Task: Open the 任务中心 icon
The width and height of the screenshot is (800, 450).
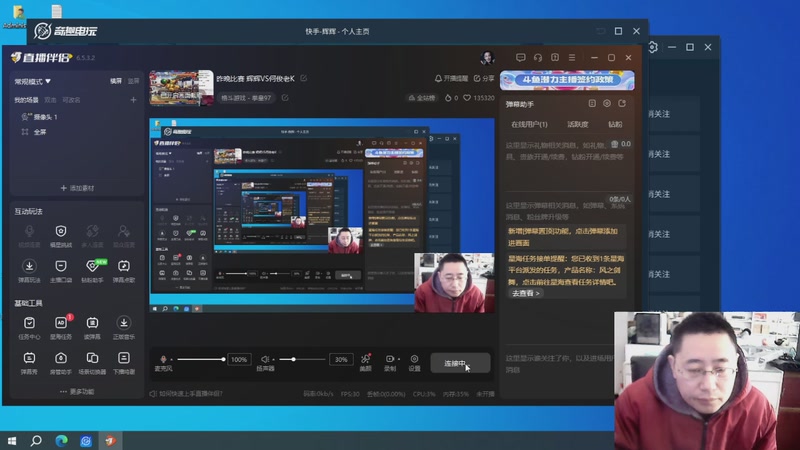Action: point(29,328)
